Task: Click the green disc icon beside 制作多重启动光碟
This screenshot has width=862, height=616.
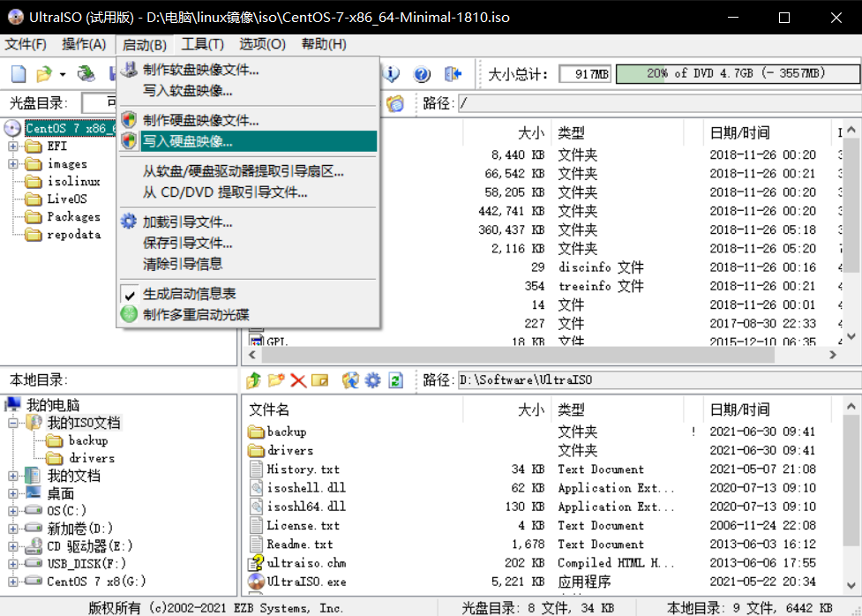Action: click(x=129, y=314)
